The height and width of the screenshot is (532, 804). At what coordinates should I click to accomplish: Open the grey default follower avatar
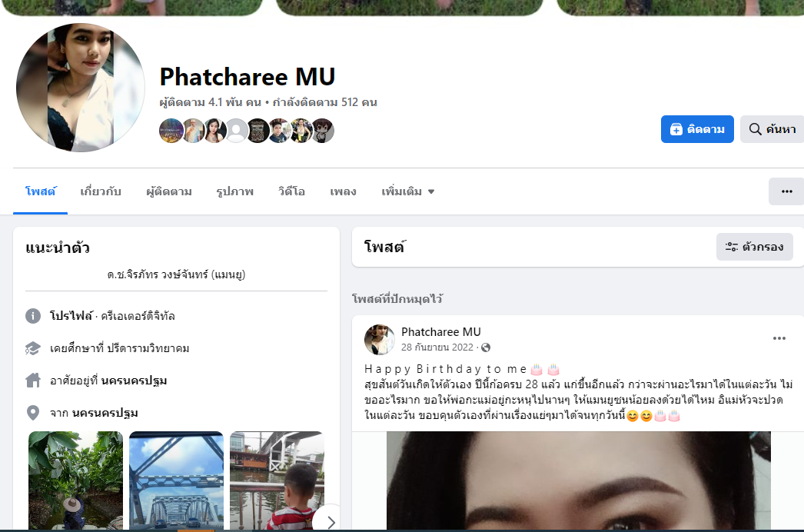tap(237, 130)
